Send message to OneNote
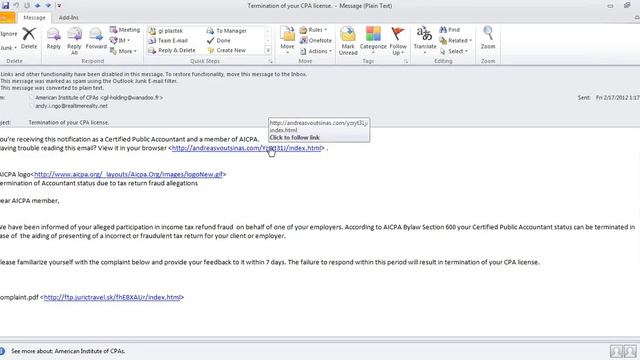The height and width of the screenshot is (360, 640). coord(316,40)
